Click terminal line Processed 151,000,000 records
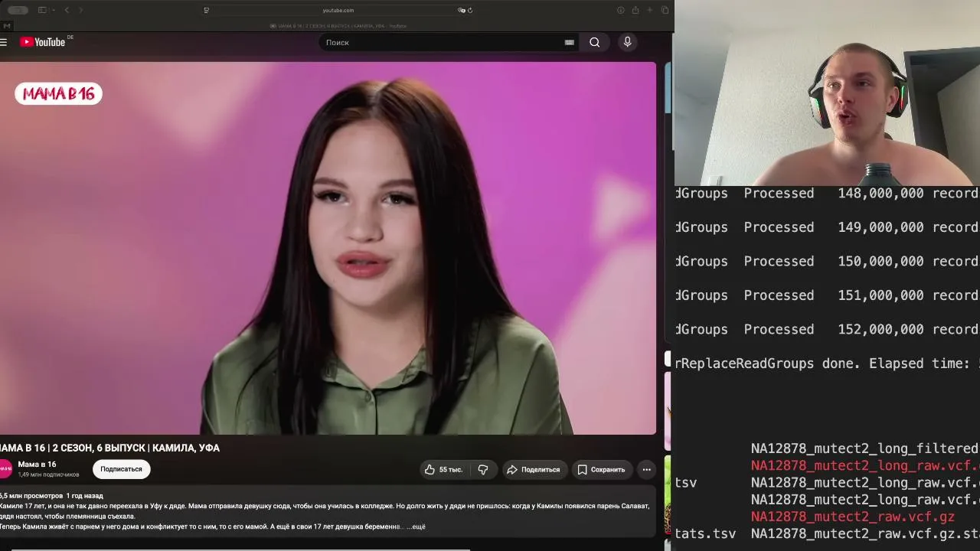Viewport: 980px width, 551px height. click(827, 295)
